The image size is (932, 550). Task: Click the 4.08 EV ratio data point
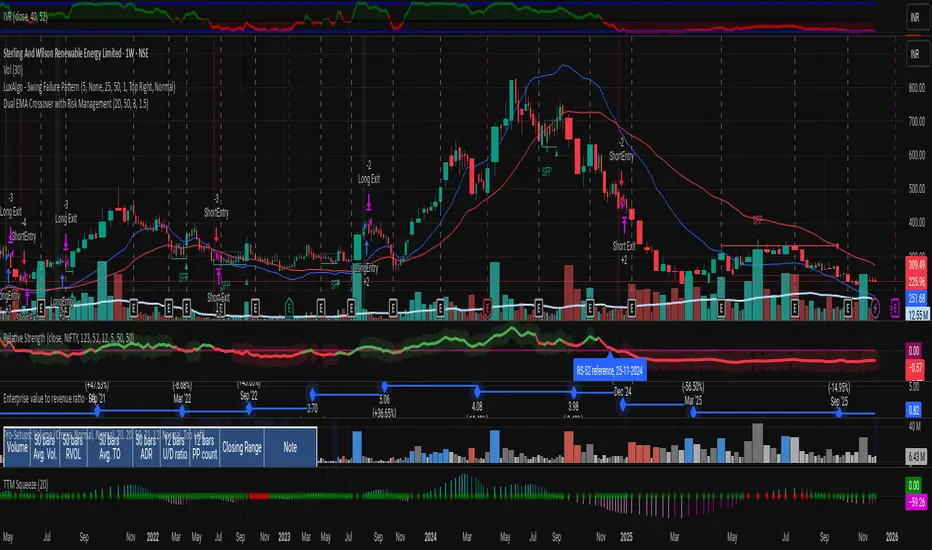point(477,391)
